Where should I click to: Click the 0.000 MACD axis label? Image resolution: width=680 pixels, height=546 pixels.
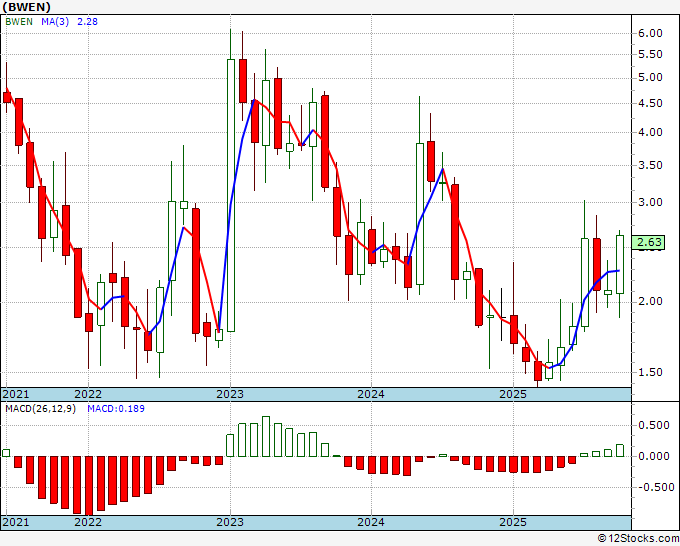coord(654,456)
